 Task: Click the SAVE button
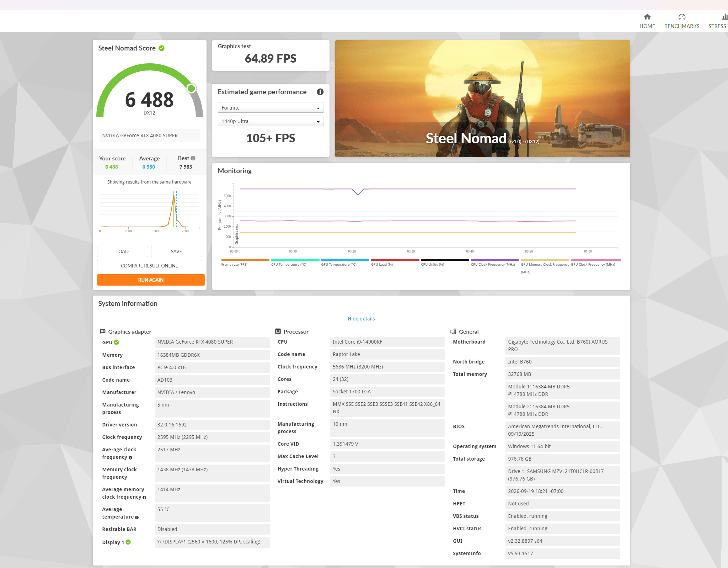[176, 251]
